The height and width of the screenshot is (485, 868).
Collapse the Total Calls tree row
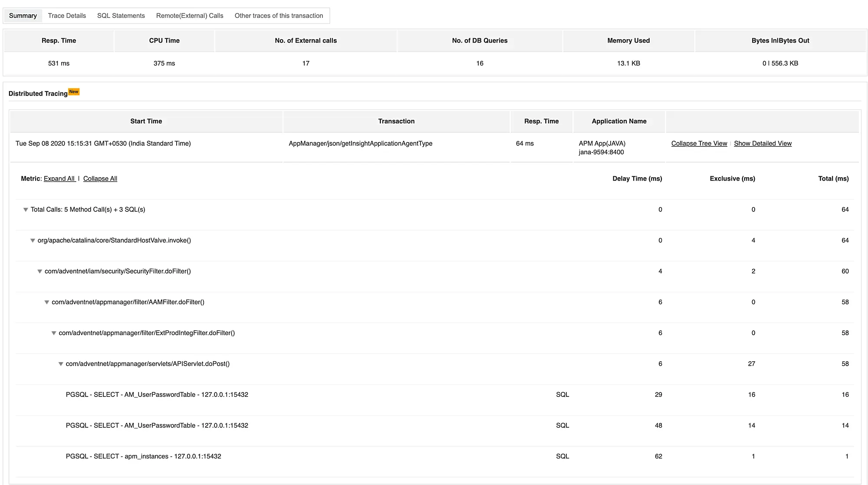(x=26, y=210)
